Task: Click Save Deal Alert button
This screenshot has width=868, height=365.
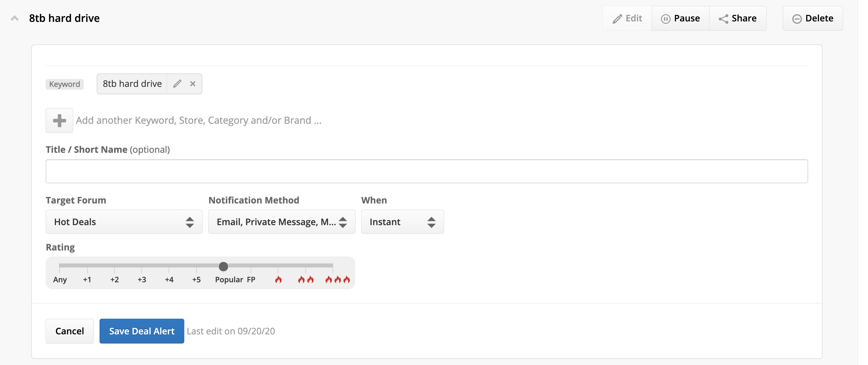Action: [x=142, y=331]
